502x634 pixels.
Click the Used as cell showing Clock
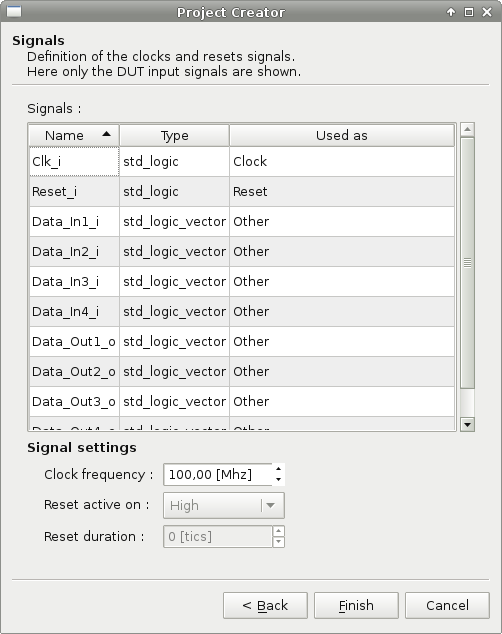click(342, 161)
